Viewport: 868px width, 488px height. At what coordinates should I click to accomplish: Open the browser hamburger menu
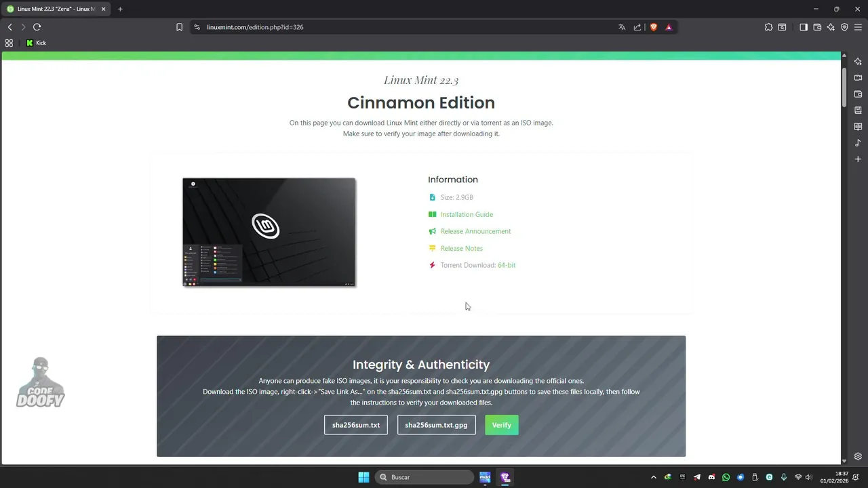point(858,27)
